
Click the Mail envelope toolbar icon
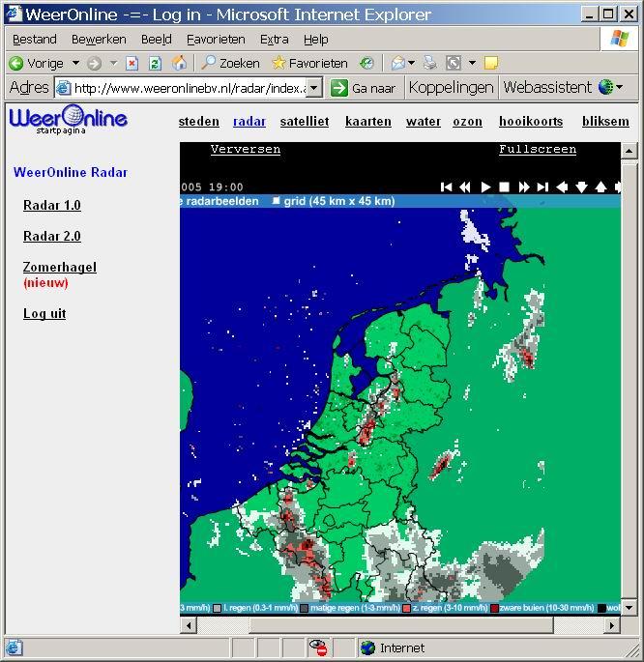(398, 64)
